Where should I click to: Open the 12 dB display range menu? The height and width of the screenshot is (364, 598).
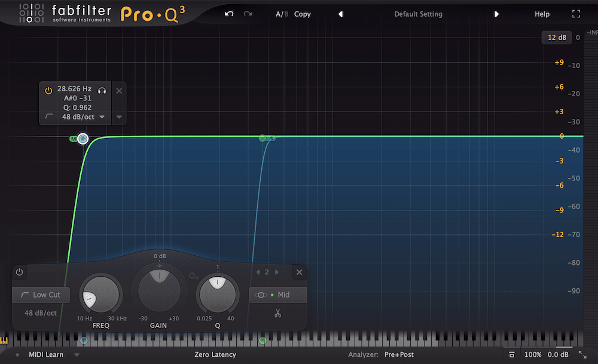tap(557, 37)
